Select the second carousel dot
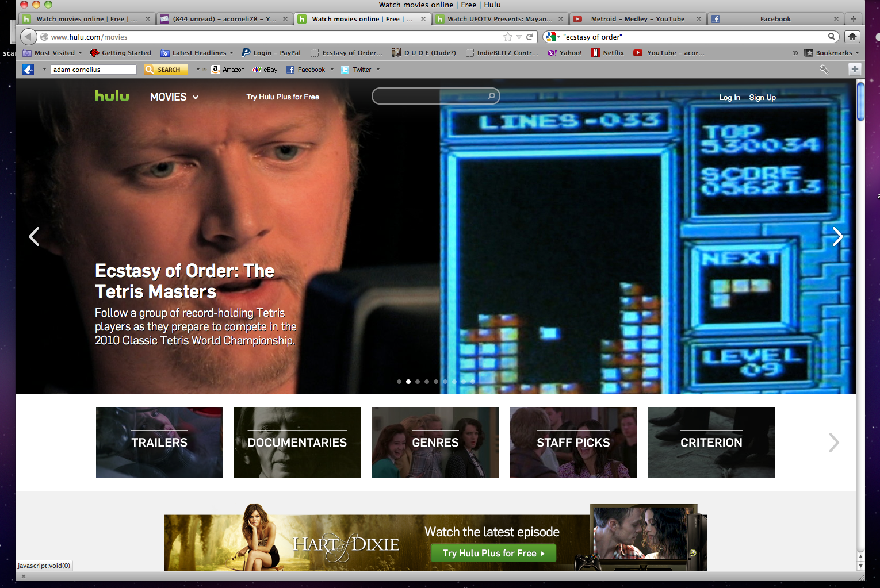880x588 pixels. 408,382
